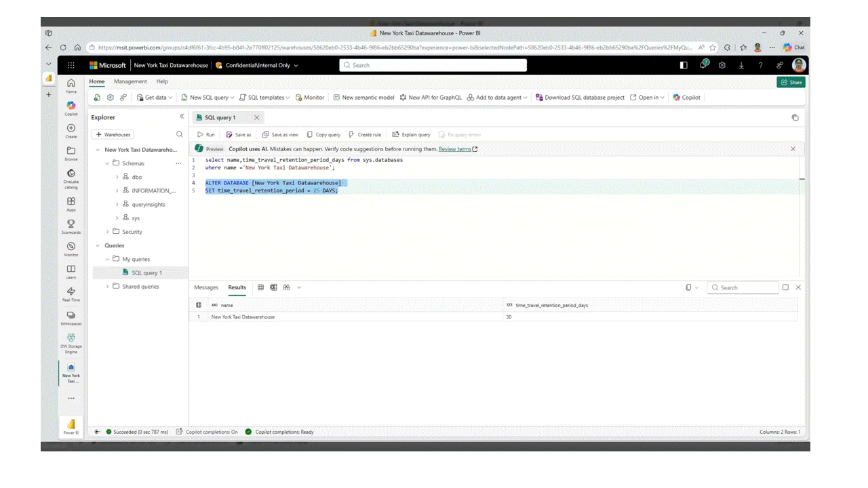Click the + Warehouses button
868x488 pixels.
[x=113, y=135]
